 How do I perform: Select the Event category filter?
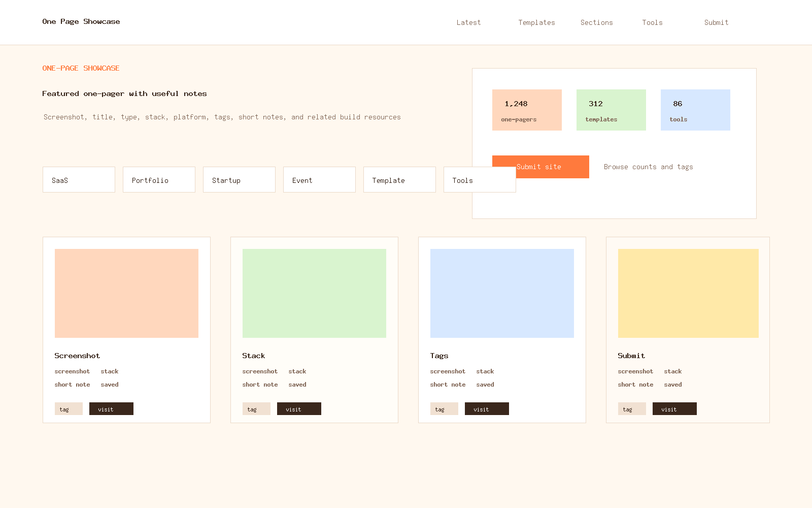pyautogui.click(x=319, y=180)
